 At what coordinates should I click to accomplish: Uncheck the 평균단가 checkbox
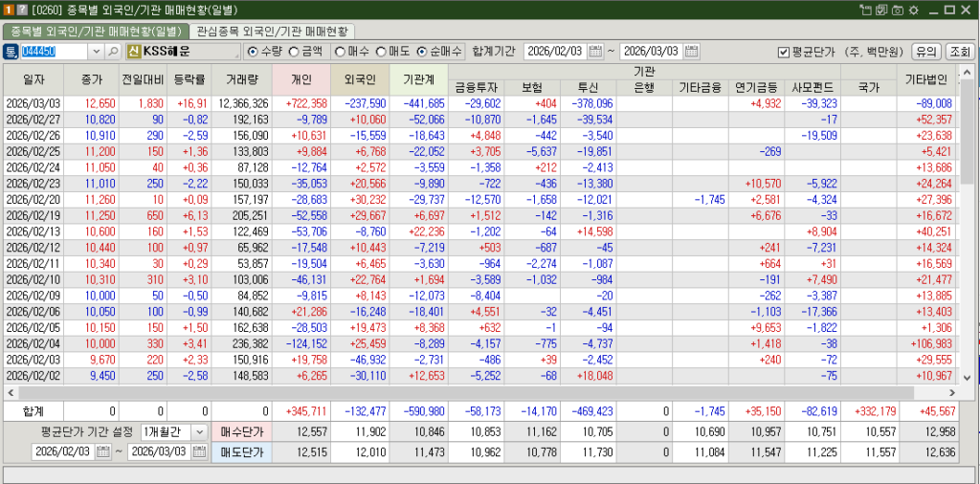click(x=783, y=51)
